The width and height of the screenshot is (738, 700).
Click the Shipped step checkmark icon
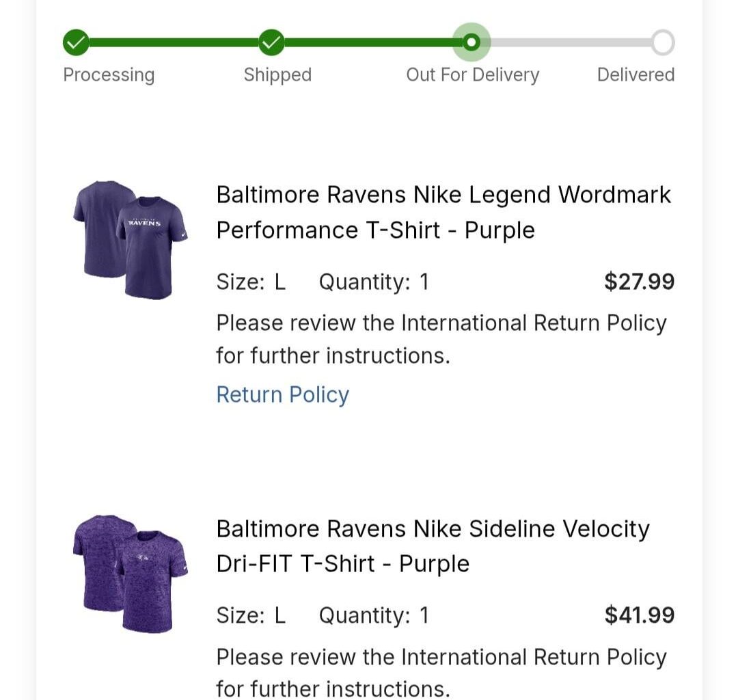pyautogui.click(x=271, y=42)
